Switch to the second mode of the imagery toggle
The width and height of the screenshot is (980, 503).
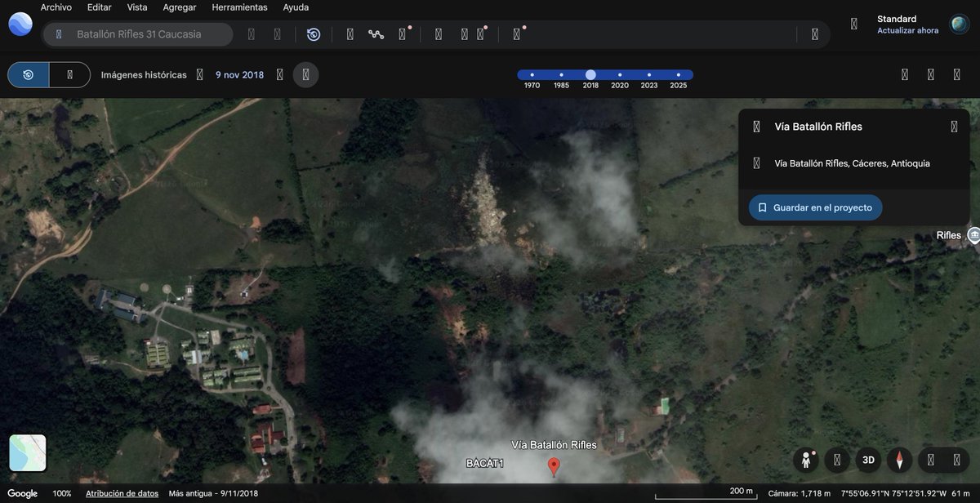click(69, 74)
